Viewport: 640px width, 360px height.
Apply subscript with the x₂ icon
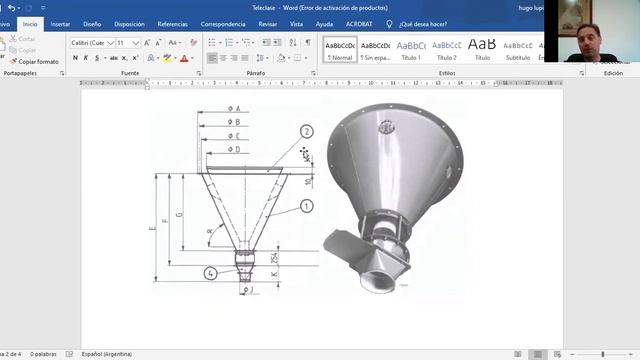tap(124, 58)
